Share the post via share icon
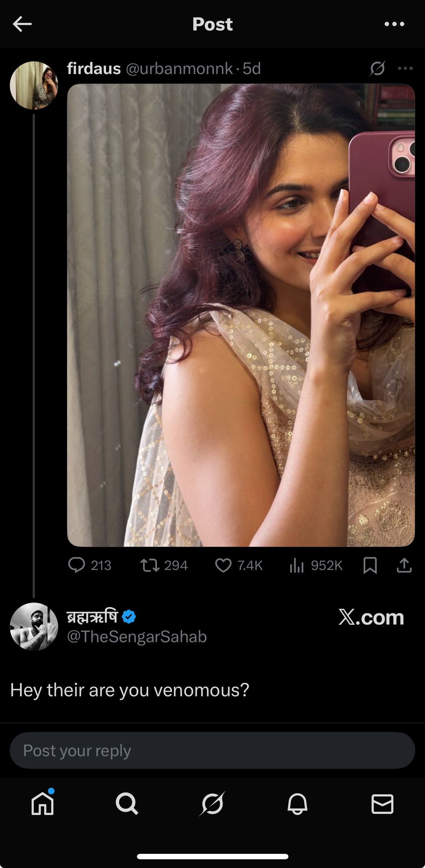This screenshot has width=425, height=868. tap(404, 565)
